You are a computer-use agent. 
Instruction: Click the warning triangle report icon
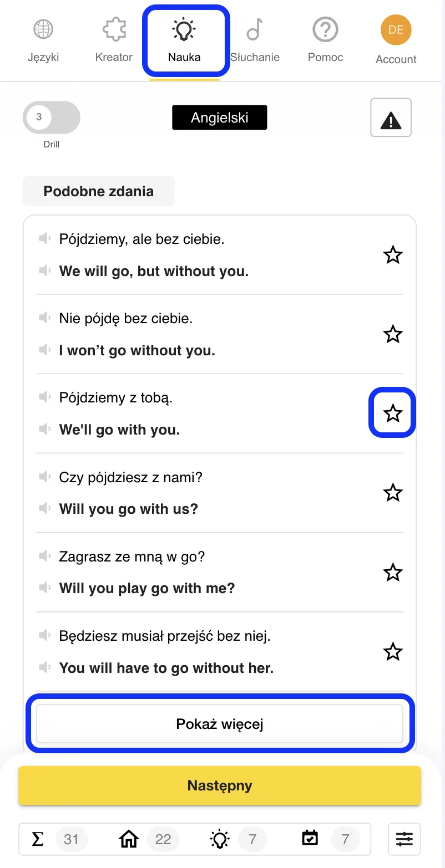point(391,118)
